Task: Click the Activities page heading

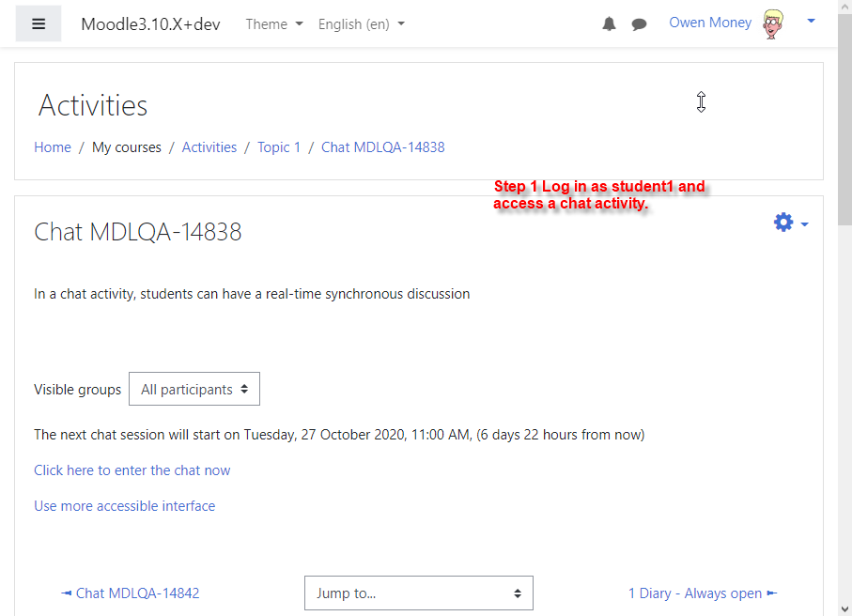Action: click(93, 105)
